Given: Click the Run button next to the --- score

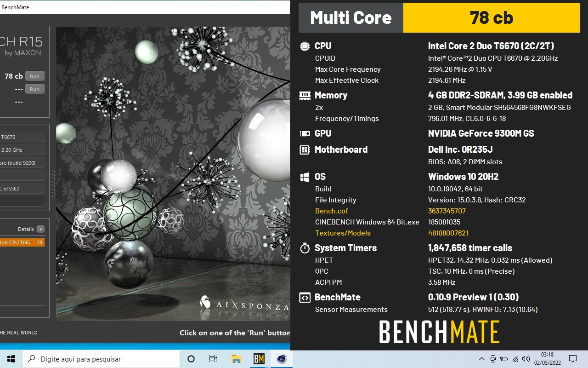Looking at the screenshot, I should click(35, 89).
